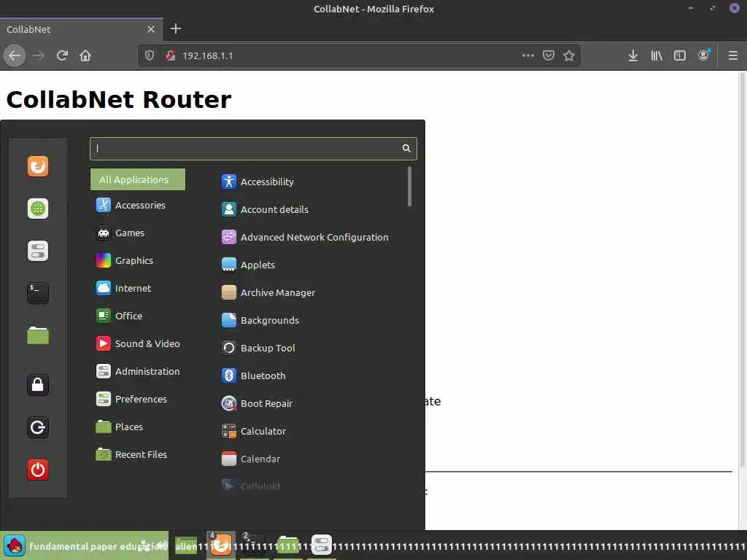Click Firefox reload page button

pos(62,55)
